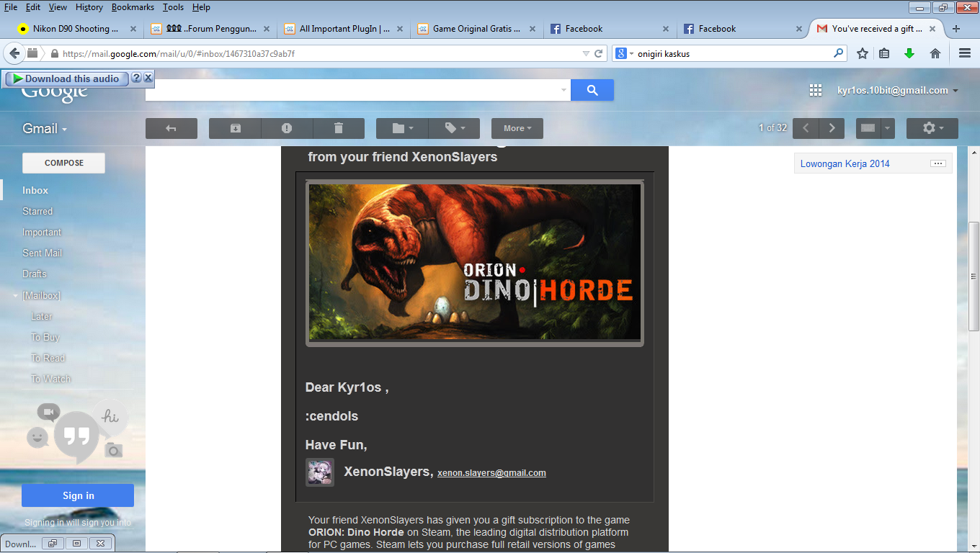Click the site identity lock icon
This screenshot has height=553, width=980.
53,53
